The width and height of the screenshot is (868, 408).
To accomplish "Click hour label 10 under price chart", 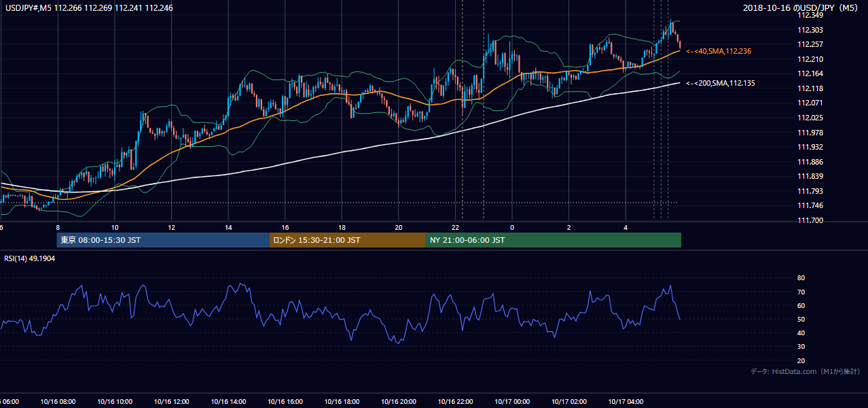I will pos(115,228).
